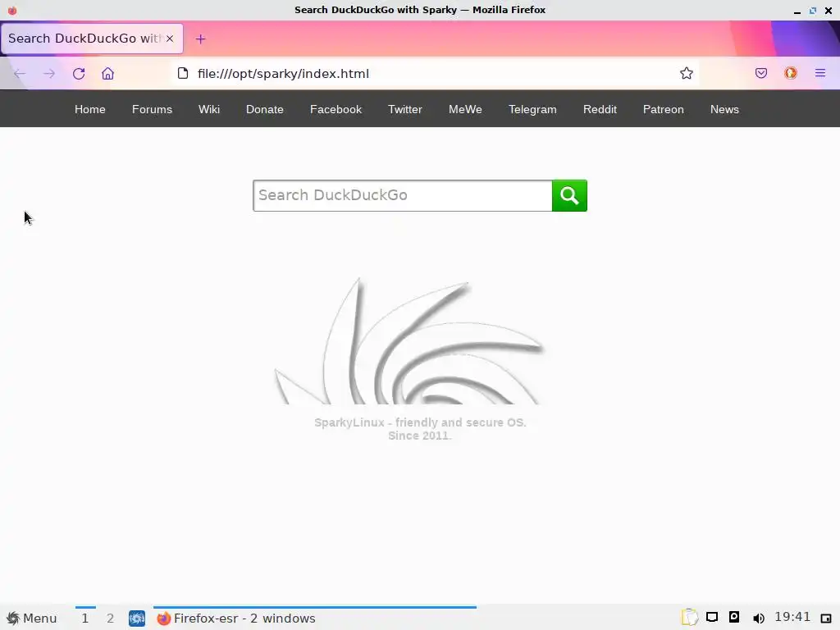Visit the Twitter link
Image resolution: width=840 pixels, height=630 pixels.
(x=405, y=109)
